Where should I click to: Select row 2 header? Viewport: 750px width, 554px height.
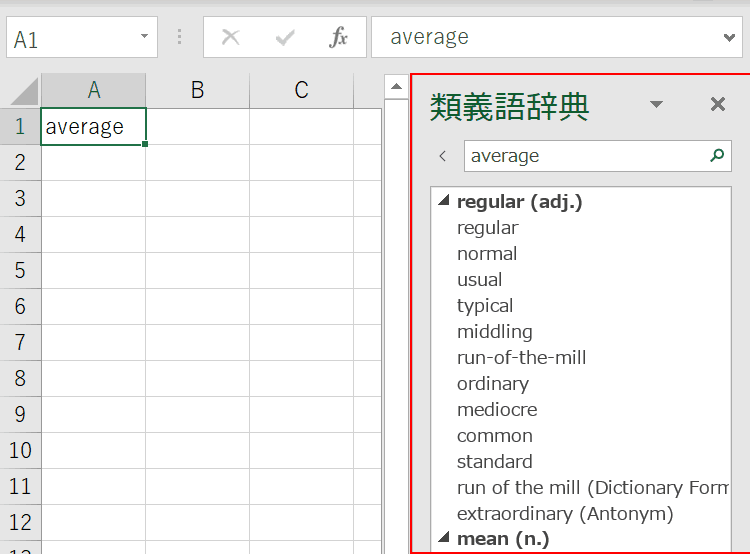click(20, 163)
